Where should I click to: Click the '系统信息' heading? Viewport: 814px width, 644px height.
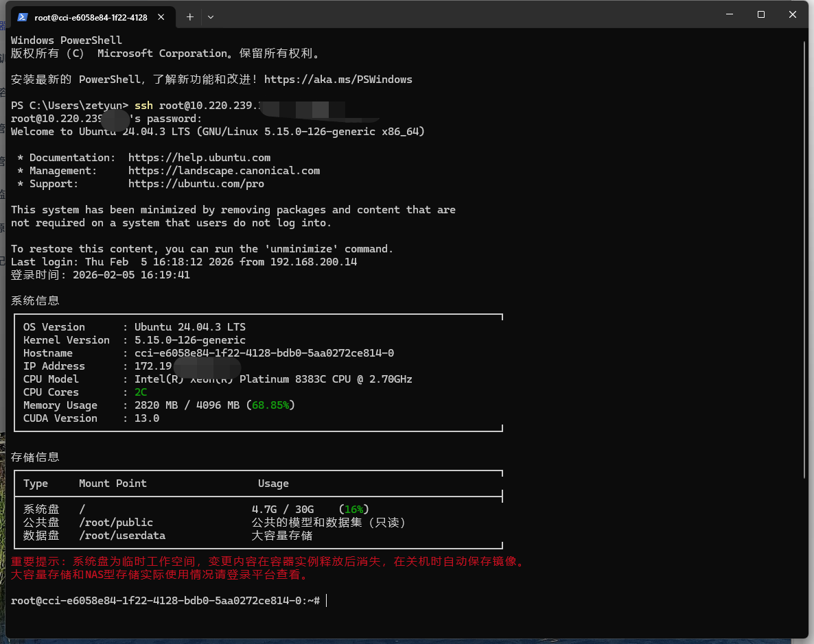[x=35, y=301]
